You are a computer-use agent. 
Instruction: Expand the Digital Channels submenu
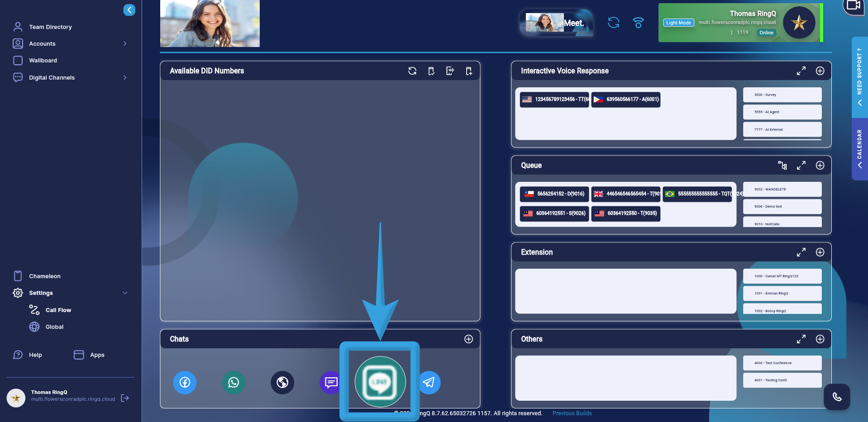pos(125,78)
